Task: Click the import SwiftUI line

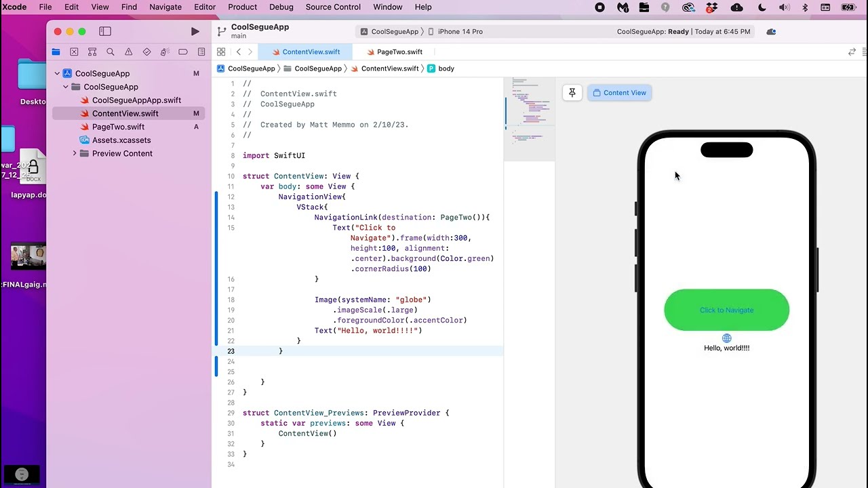Action: [274, 155]
